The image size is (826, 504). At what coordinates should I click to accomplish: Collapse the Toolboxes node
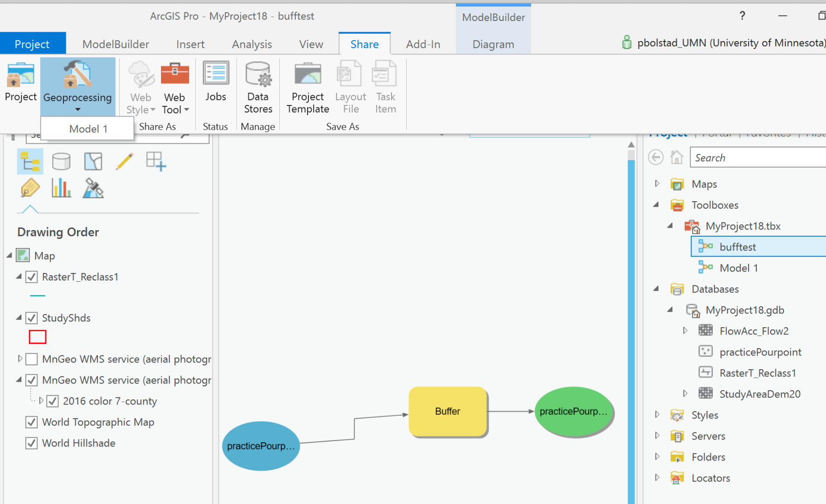[656, 204]
